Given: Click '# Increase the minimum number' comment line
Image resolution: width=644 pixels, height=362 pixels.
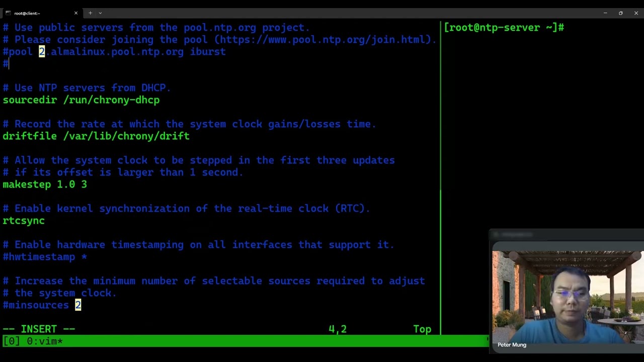Looking at the screenshot, I should point(214,281).
